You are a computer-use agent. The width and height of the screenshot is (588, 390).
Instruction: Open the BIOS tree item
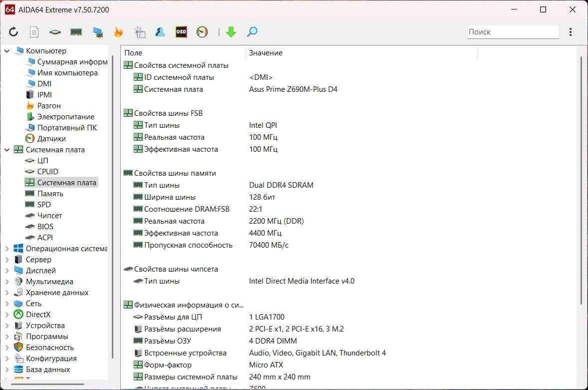[x=45, y=227]
